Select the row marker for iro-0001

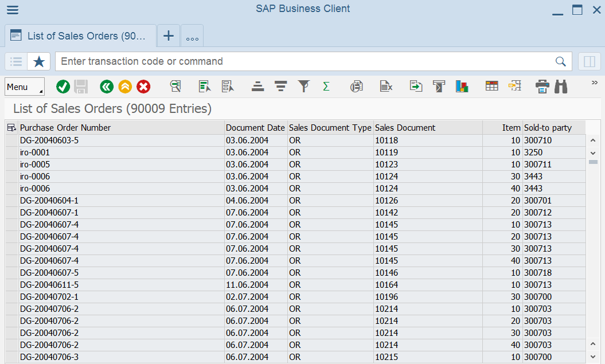click(11, 152)
